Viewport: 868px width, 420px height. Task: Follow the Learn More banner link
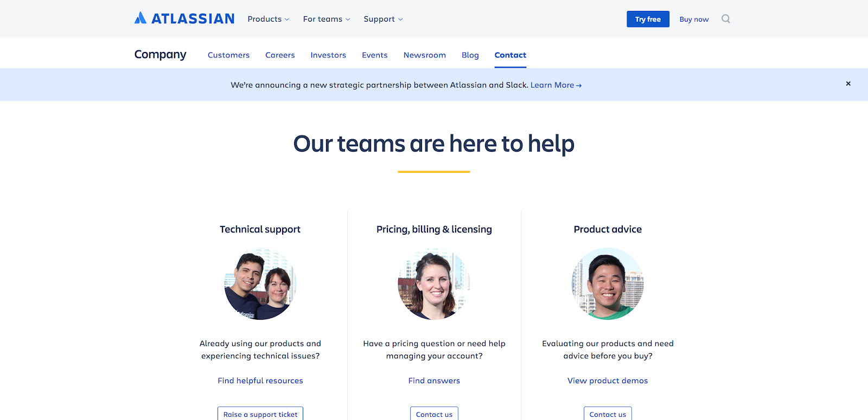pos(556,85)
